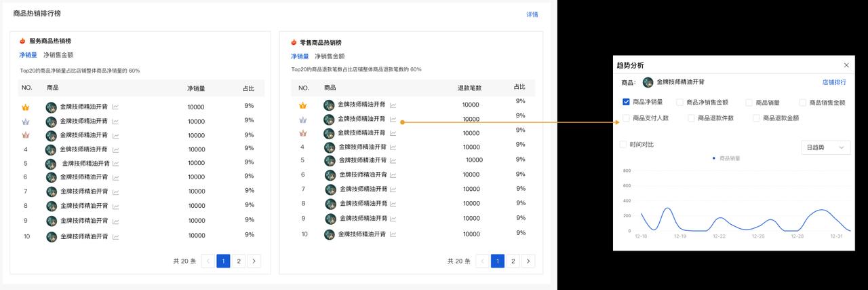Screen dimensions: 868x290
Task: Click rank 10 product thumbnail in 服务商品热销榜
Action: [x=52, y=236]
